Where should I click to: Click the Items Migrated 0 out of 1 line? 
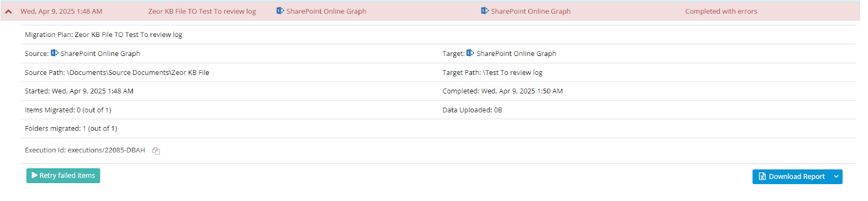(x=68, y=110)
